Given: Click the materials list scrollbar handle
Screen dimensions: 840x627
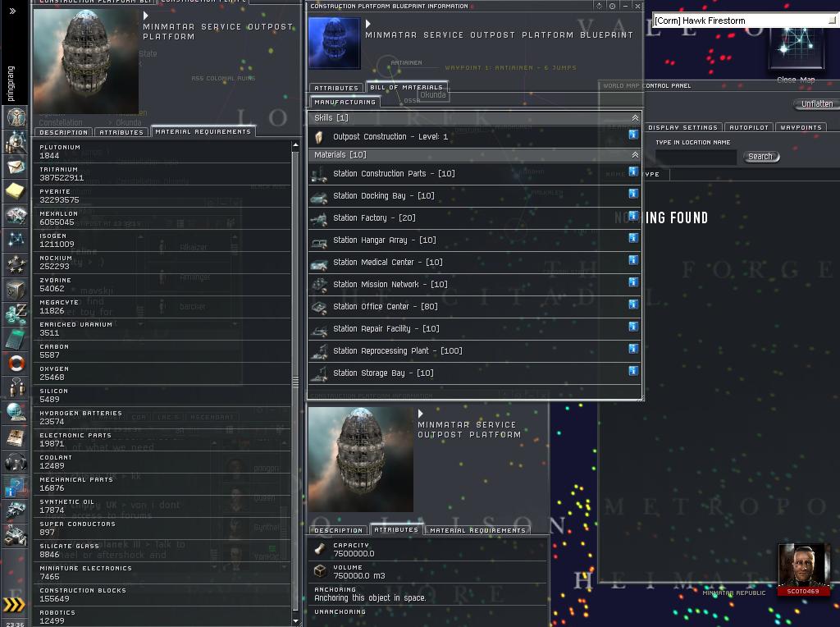Looking at the screenshot, I should click(295, 382).
